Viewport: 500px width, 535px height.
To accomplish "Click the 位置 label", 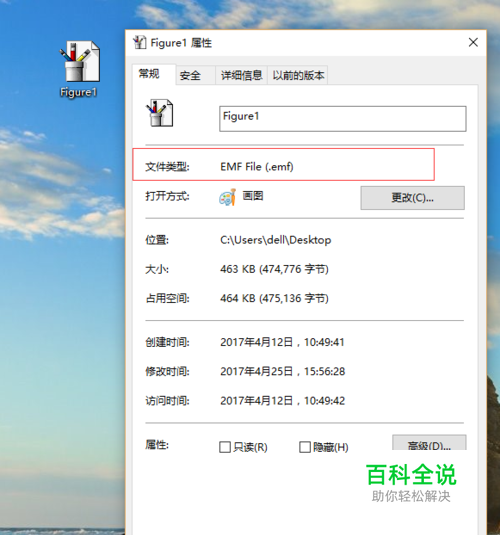I will (x=157, y=240).
